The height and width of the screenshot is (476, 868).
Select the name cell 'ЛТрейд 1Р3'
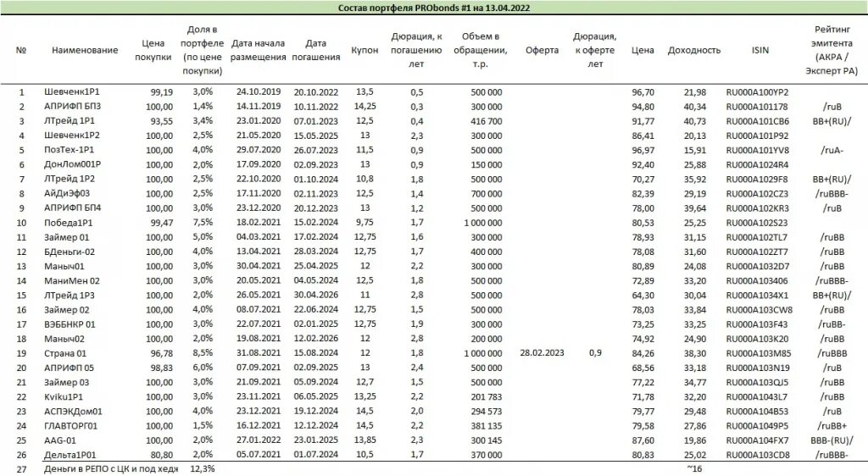(70, 296)
